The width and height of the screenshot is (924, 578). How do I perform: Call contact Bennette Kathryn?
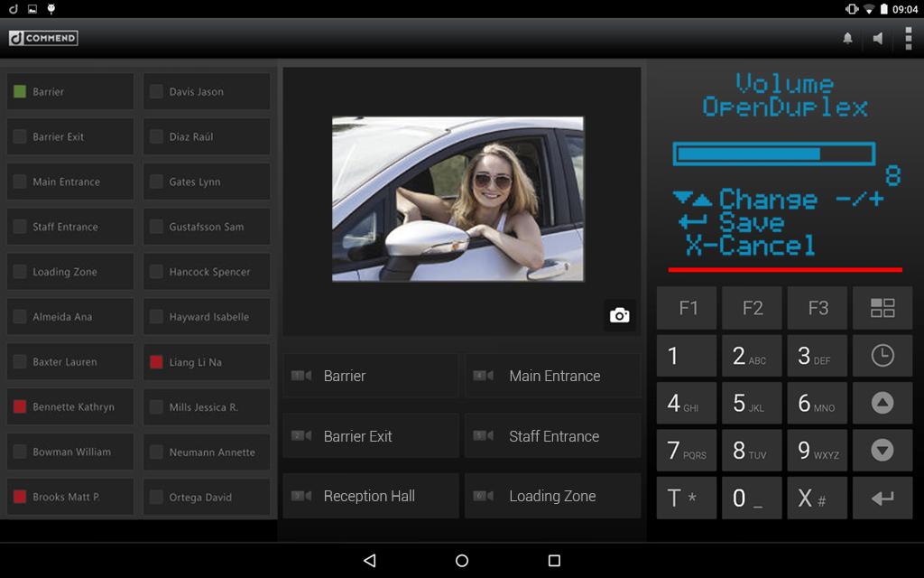pos(70,406)
